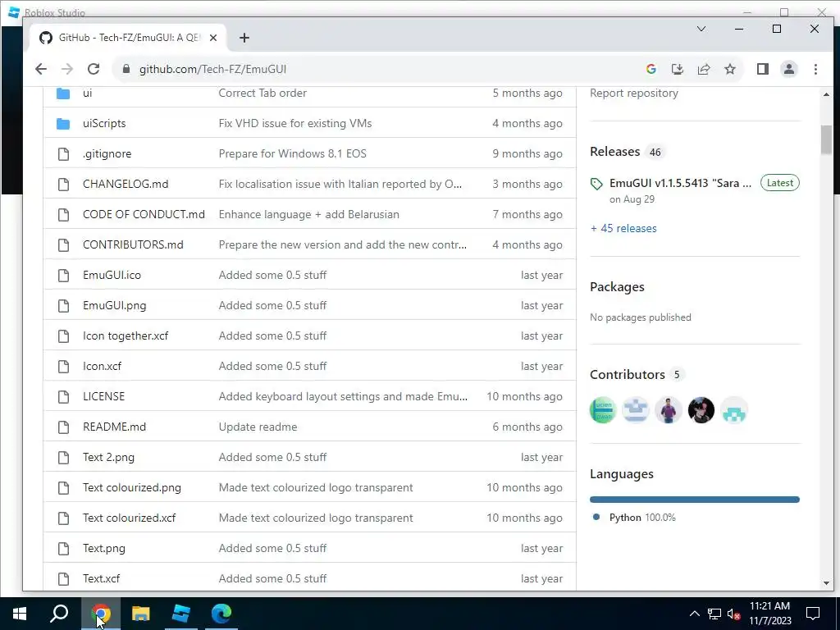Open the Releases section heading
The height and width of the screenshot is (630, 840).
614,152
